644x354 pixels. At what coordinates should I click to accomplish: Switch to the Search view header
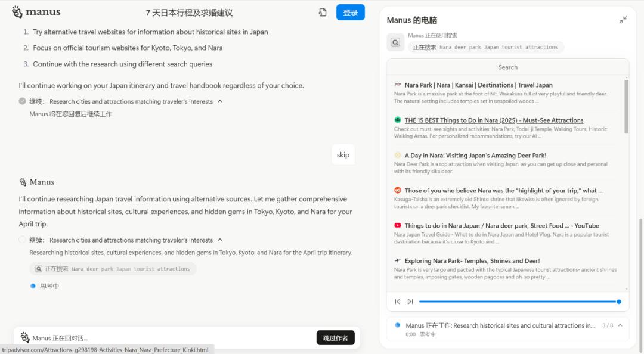click(507, 67)
